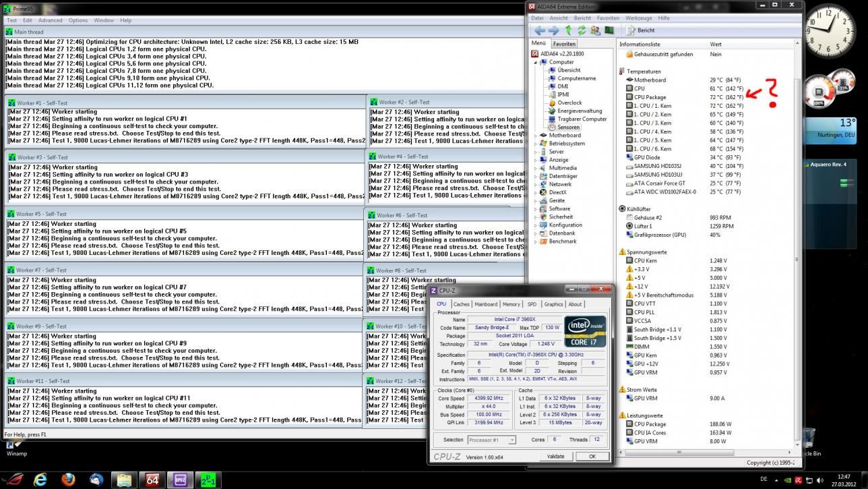
Task: Open Internet Explorer from the taskbar
Action: pos(40,480)
